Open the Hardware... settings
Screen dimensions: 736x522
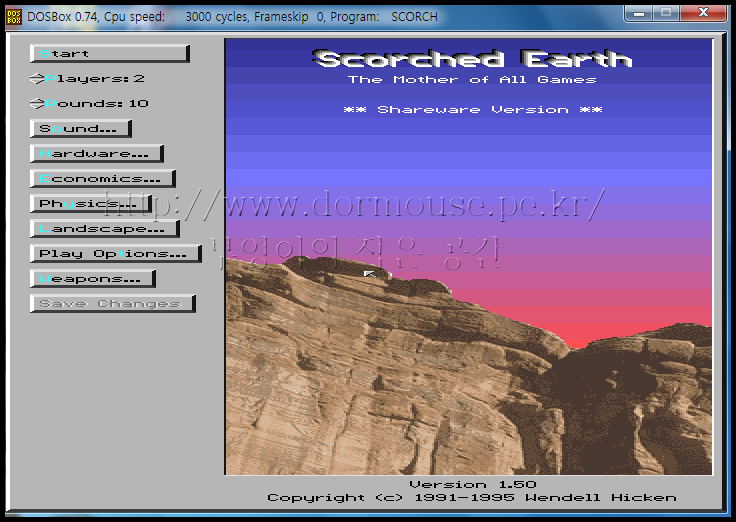coord(97,154)
